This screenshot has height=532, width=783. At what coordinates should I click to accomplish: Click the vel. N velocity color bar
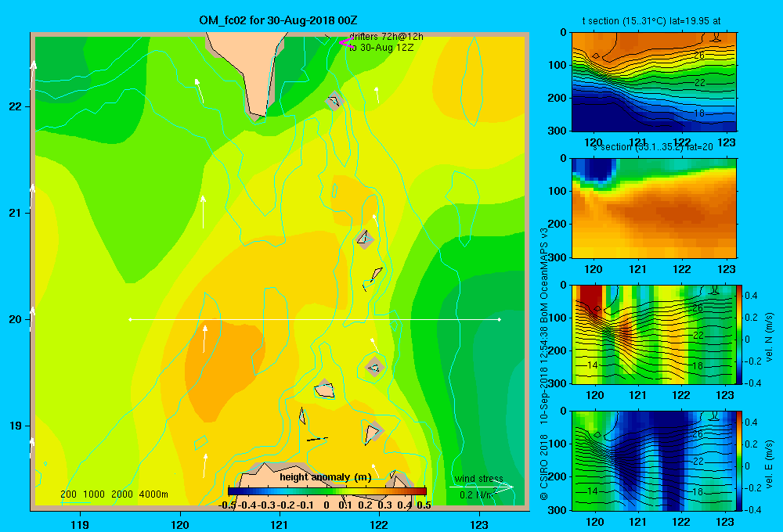[x=740, y=334]
